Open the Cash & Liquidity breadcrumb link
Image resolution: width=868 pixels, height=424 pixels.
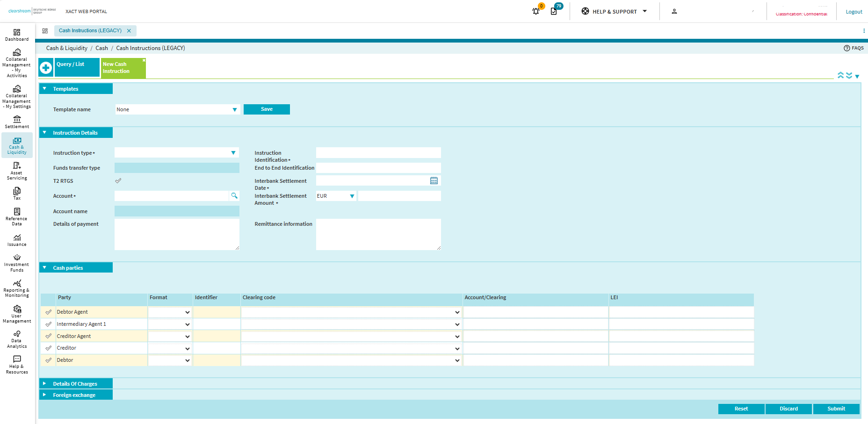click(66, 48)
